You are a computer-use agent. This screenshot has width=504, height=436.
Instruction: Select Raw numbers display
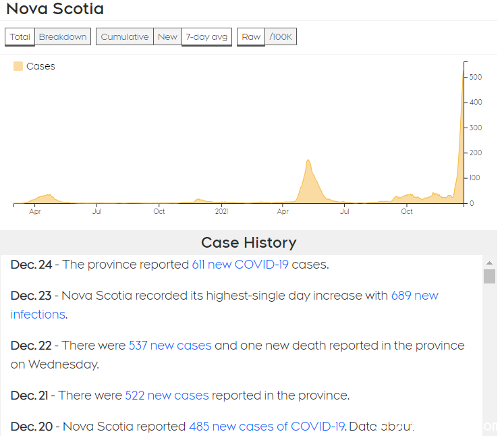point(251,36)
